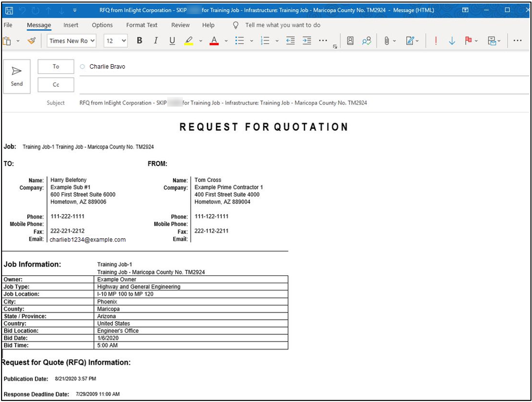
Task: Open the File menu
Action: point(8,25)
